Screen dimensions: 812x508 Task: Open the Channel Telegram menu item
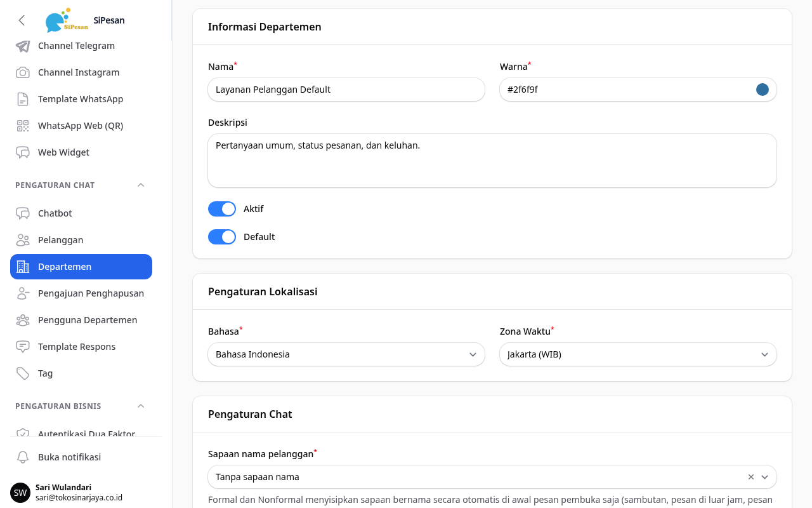point(81,46)
